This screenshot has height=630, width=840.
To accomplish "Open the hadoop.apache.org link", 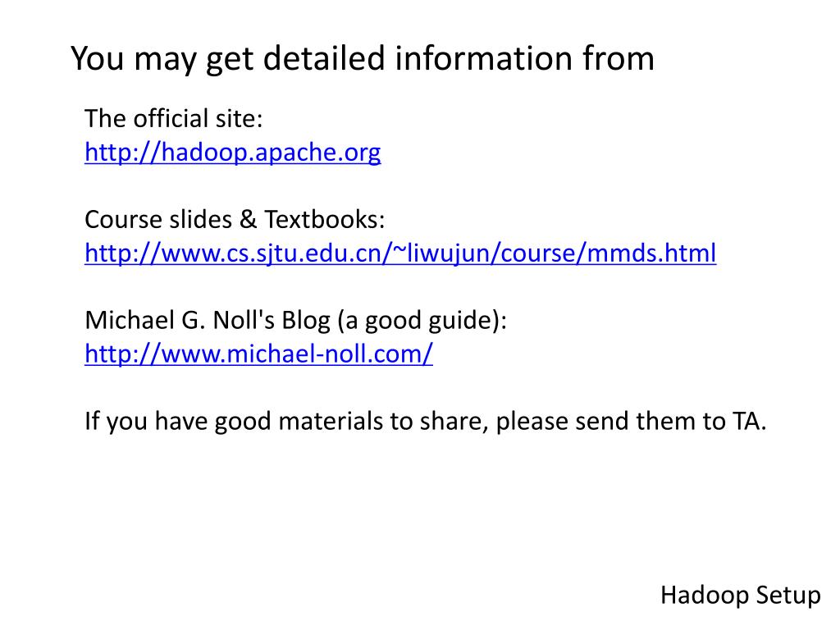I will click(232, 153).
